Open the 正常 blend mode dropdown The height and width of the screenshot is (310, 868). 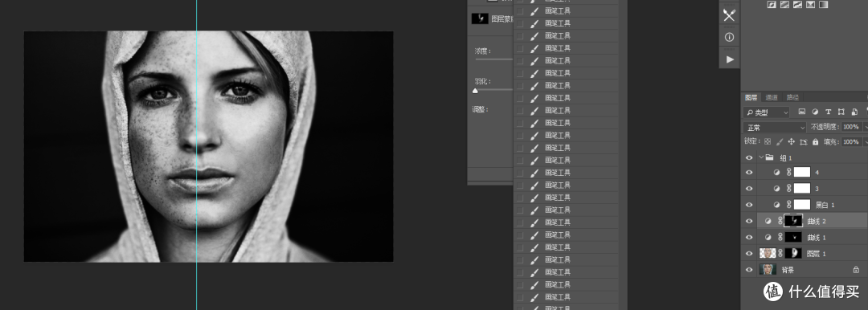point(775,128)
